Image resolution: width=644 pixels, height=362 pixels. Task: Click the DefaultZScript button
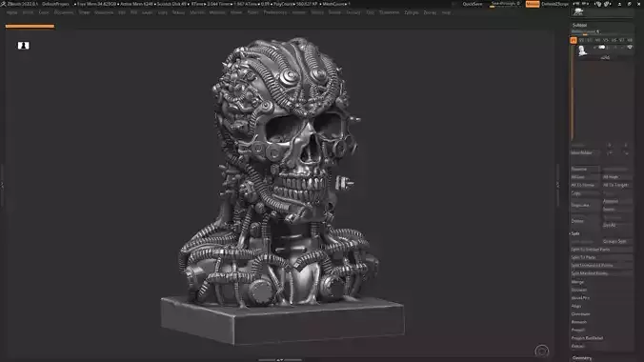(554, 4)
